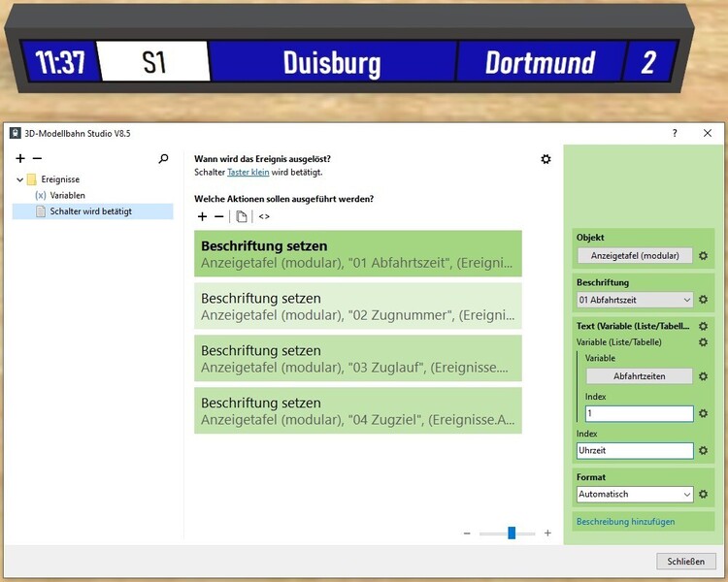The image size is (728, 582).
Task: Click the S1 train number field on the display board
Action: (154, 62)
